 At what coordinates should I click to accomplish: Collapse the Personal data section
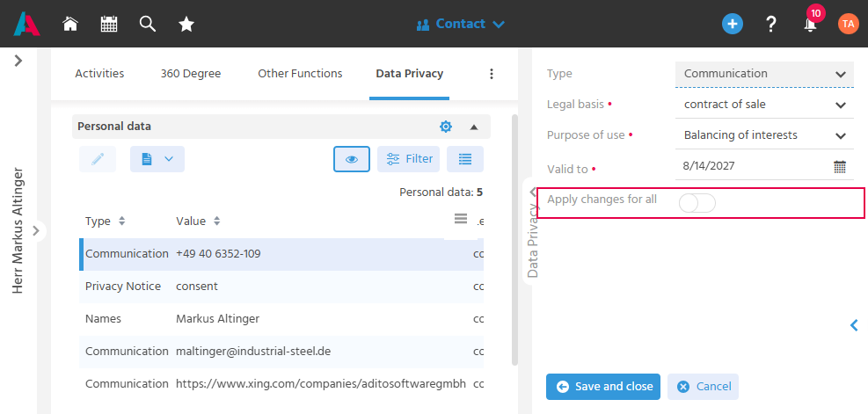474,127
